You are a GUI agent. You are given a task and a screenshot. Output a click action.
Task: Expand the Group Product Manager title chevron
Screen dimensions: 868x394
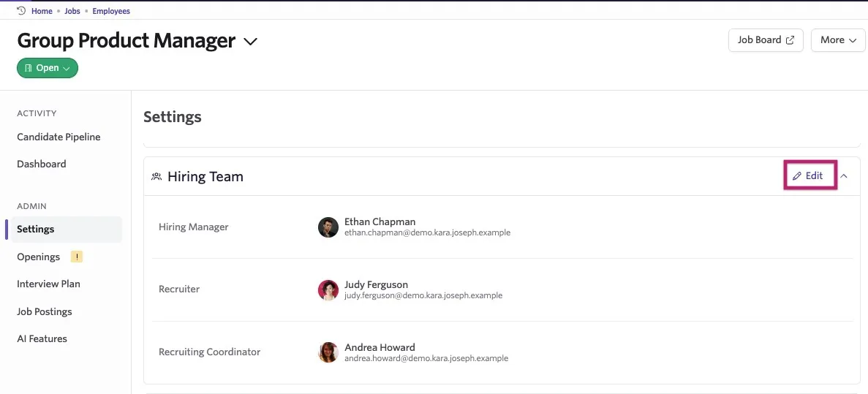coord(251,42)
